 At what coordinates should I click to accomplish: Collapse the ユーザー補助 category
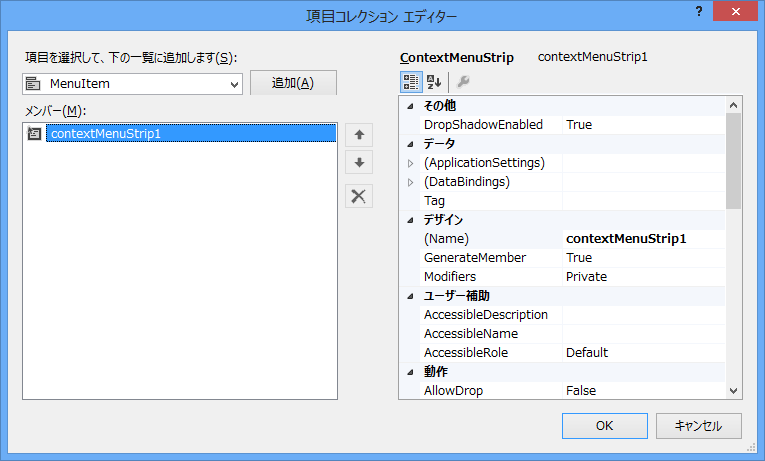click(x=410, y=296)
